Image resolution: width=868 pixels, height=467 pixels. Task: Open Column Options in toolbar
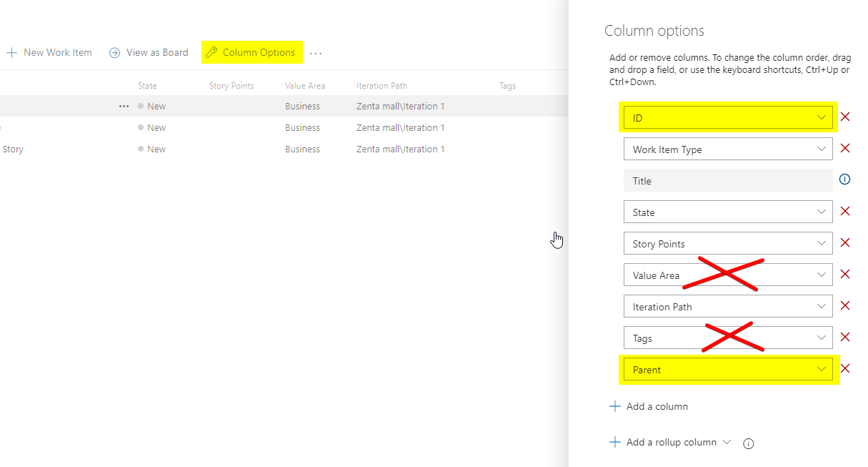coord(251,52)
